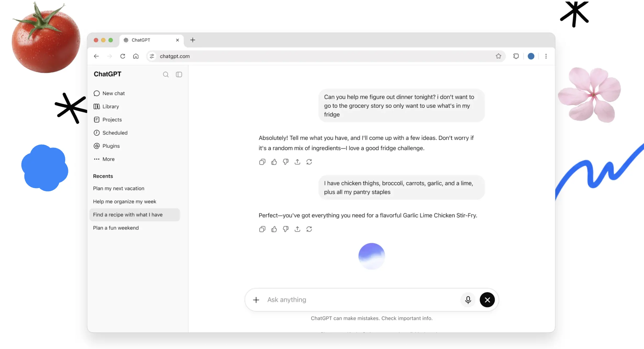Click the search icon in ChatGPT sidebar

click(166, 75)
